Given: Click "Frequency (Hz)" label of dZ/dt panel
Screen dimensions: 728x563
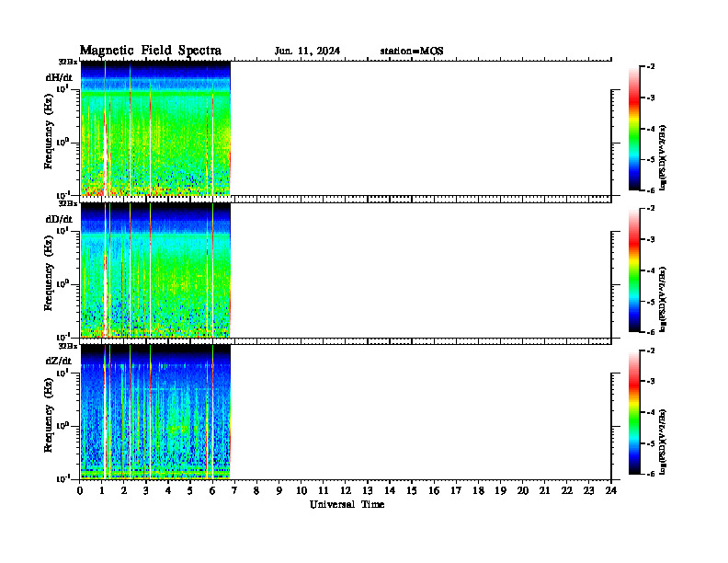Looking at the screenshot, I should pyautogui.click(x=49, y=415).
